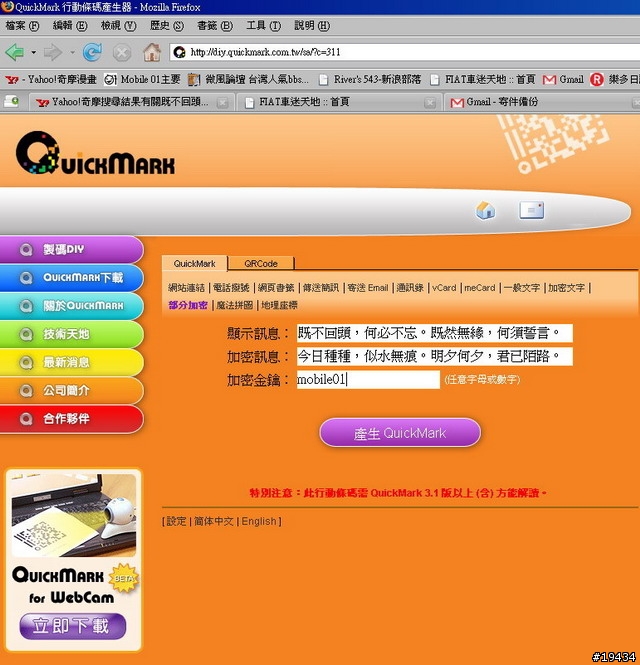Open the 檔案 (F) menu
640x665 pixels.
[22, 26]
